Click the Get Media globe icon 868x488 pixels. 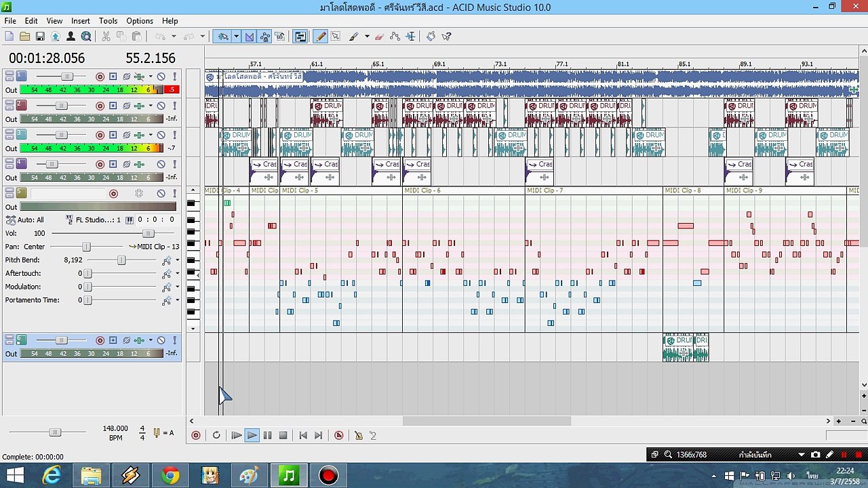86,37
